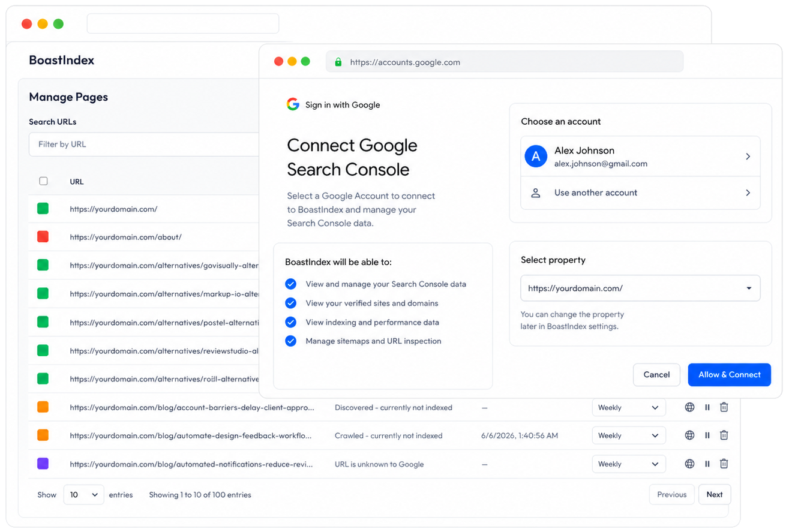
Task: Go to the Previous page of entries
Action: (x=671, y=495)
